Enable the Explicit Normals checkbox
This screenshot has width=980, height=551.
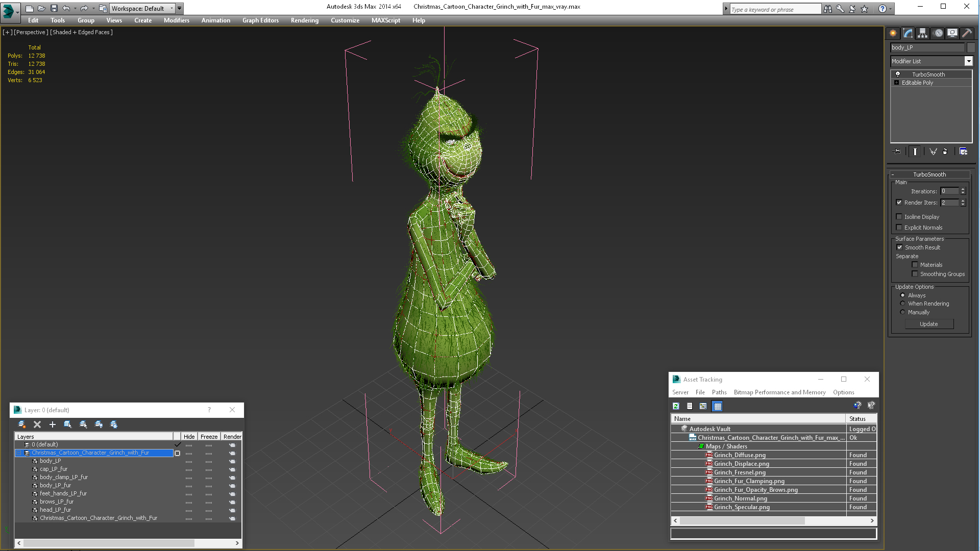(899, 228)
